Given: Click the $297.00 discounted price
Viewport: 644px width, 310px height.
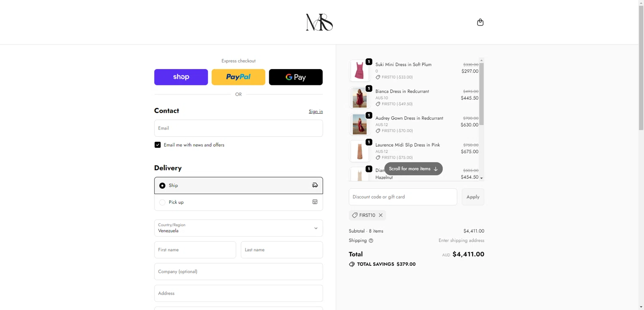Looking at the screenshot, I should tap(470, 71).
